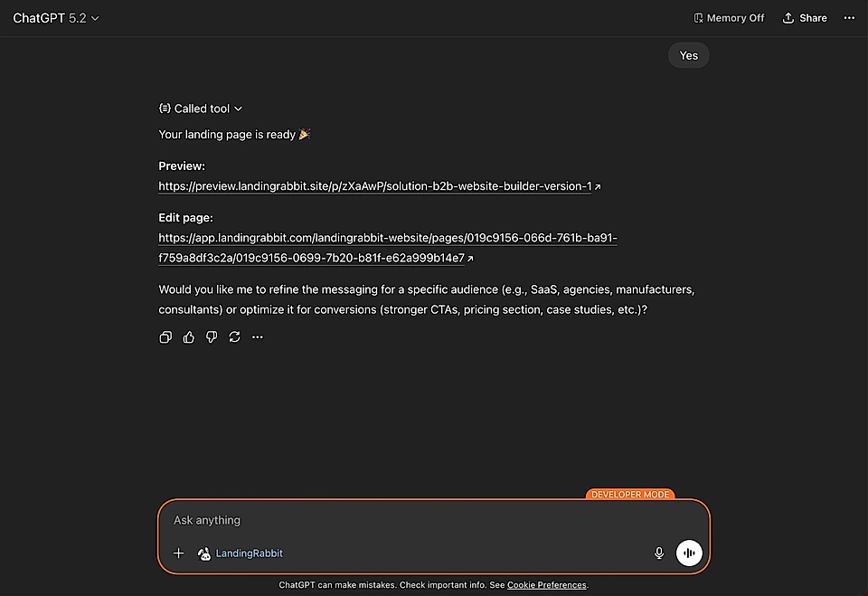The image size is (868, 596).
Task: Open the ChatGPT 5.2 model selector
Action: coord(56,17)
